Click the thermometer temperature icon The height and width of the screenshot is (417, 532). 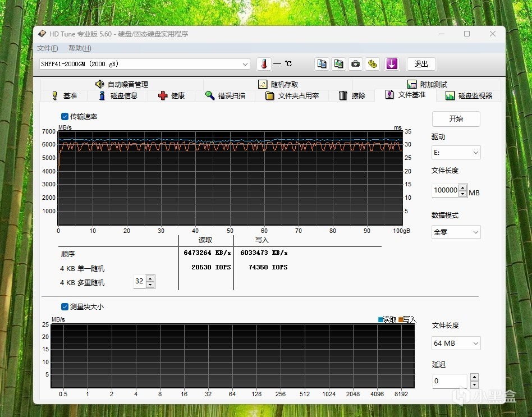click(264, 64)
